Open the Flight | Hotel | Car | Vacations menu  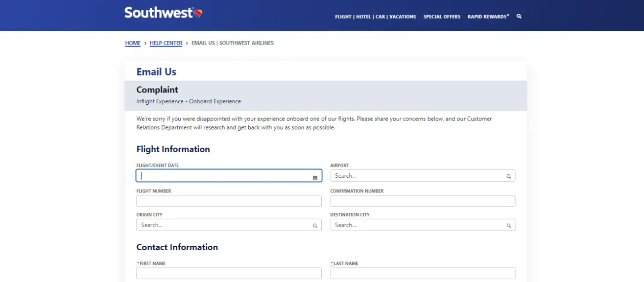point(376,17)
